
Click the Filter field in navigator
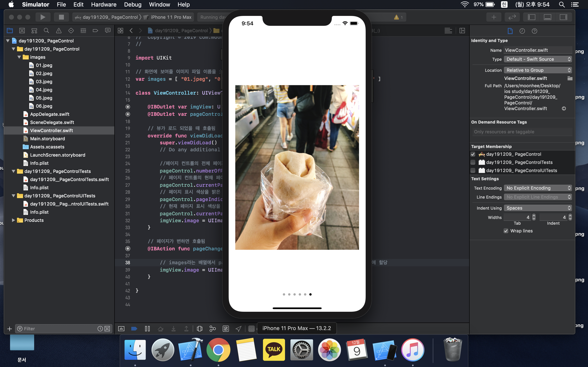(58, 329)
